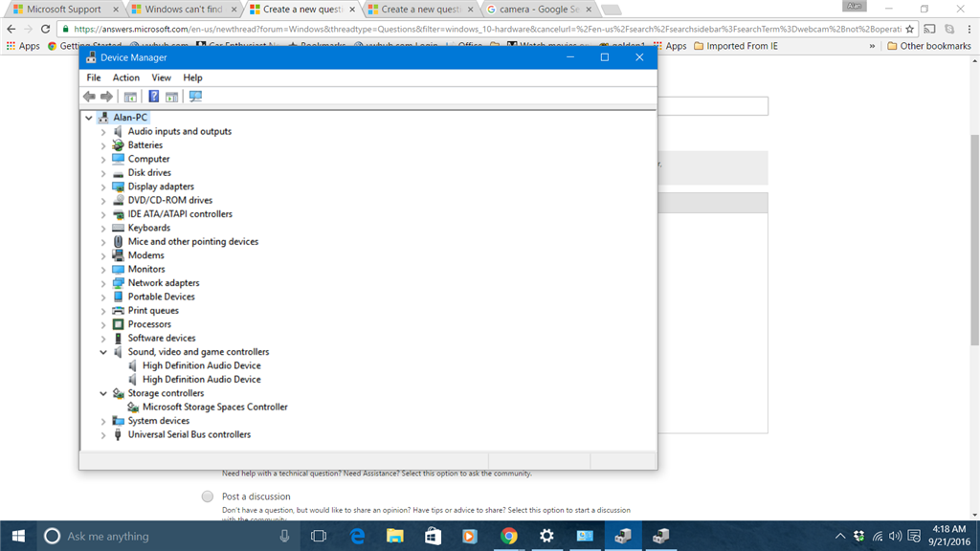
Task: Select the Modems category icon
Action: [118, 254]
